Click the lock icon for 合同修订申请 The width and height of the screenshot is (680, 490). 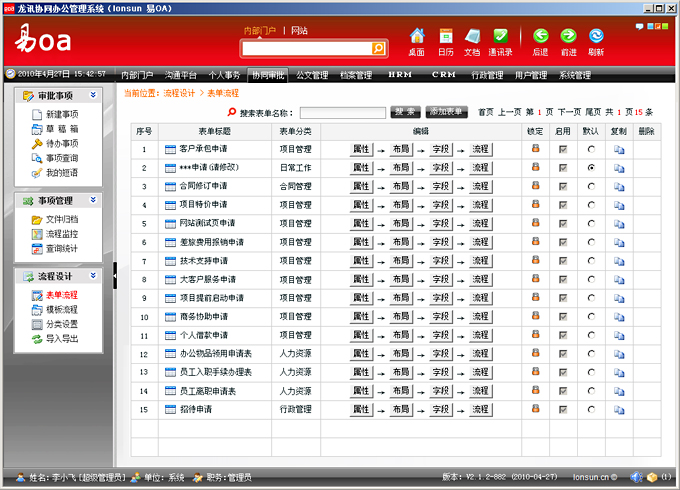coord(536,186)
